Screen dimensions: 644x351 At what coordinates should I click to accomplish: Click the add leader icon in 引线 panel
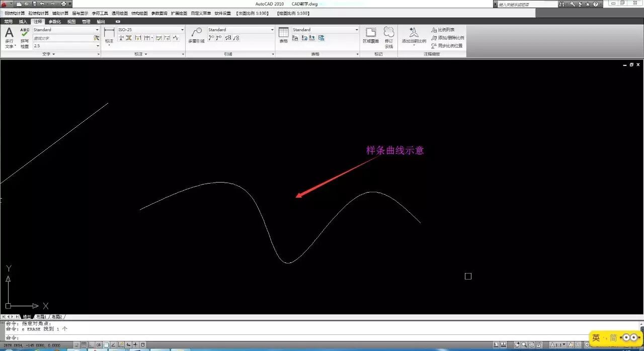click(x=211, y=38)
